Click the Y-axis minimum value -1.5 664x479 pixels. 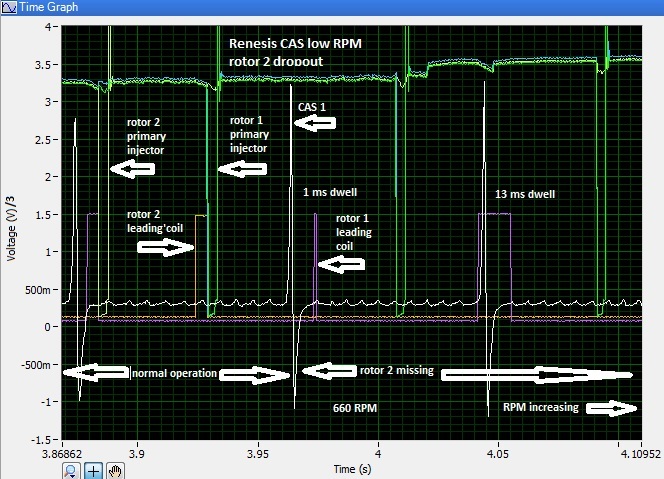pos(43,440)
